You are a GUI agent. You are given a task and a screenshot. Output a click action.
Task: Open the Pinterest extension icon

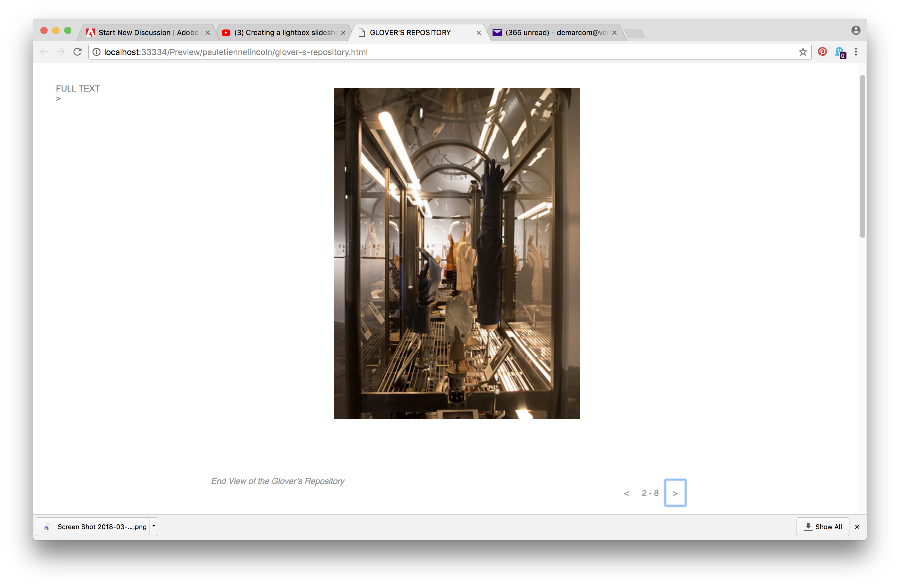[x=822, y=52]
